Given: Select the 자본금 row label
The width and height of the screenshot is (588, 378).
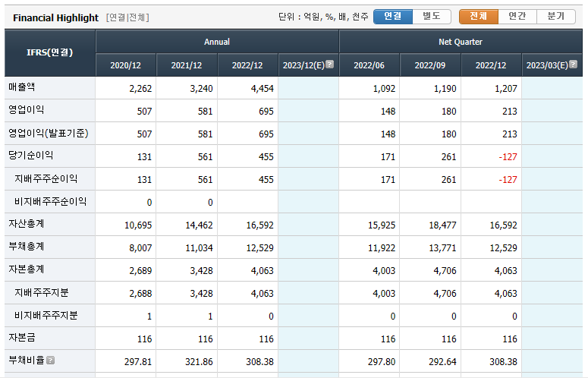Looking at the screenshot, I should click(22, 338).
